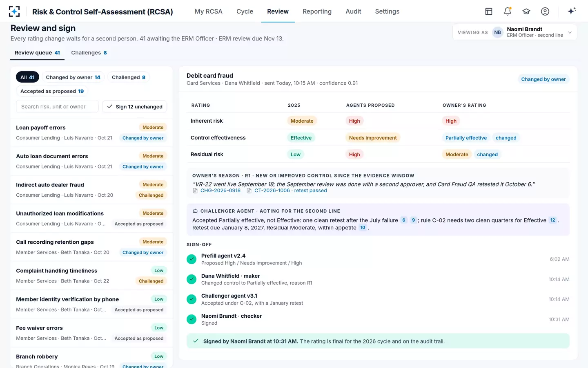Viewport: 588px width, 368px height.
Task: Select Call recording retention gaps row
Action: click(91, 247)
